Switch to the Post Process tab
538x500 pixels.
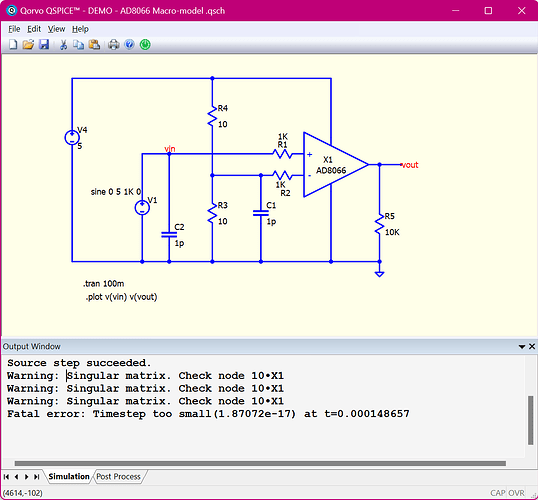(118, 477)
